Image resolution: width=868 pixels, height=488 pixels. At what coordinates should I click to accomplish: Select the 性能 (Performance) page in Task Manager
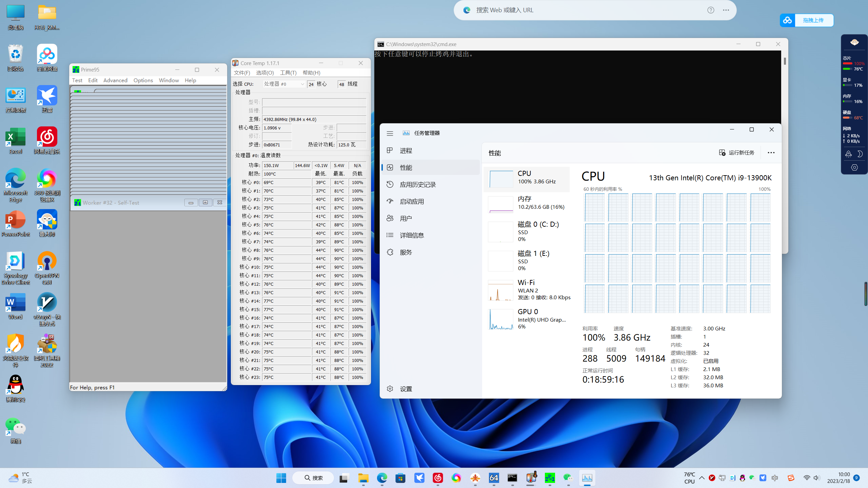click(431, 167)
